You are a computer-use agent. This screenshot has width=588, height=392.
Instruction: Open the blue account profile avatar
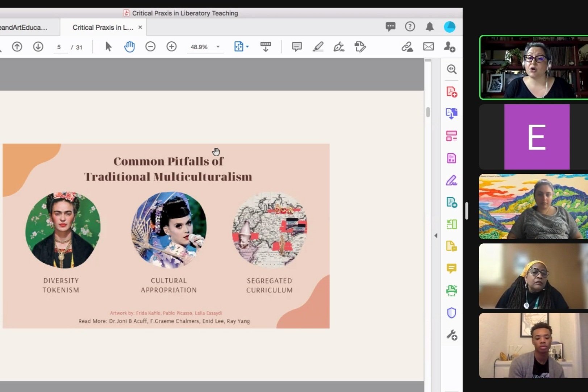click(450, 27)
